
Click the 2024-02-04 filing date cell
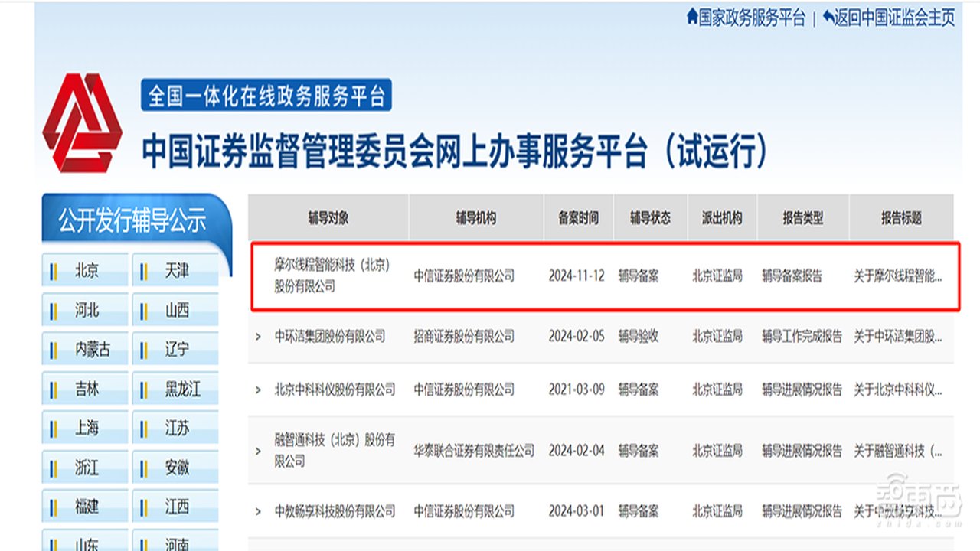click(577, 451)
